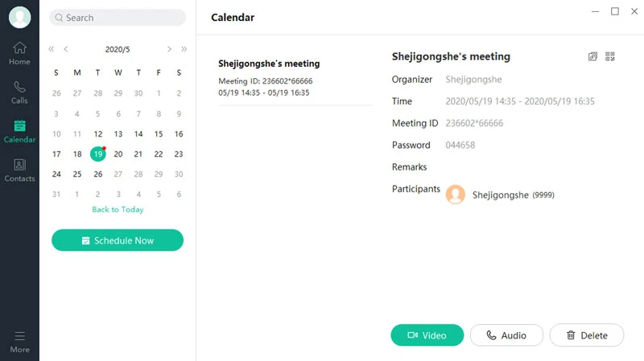Screen dimensions: 644x361
Task: Open the More menu
Action: tap(19, 341)
